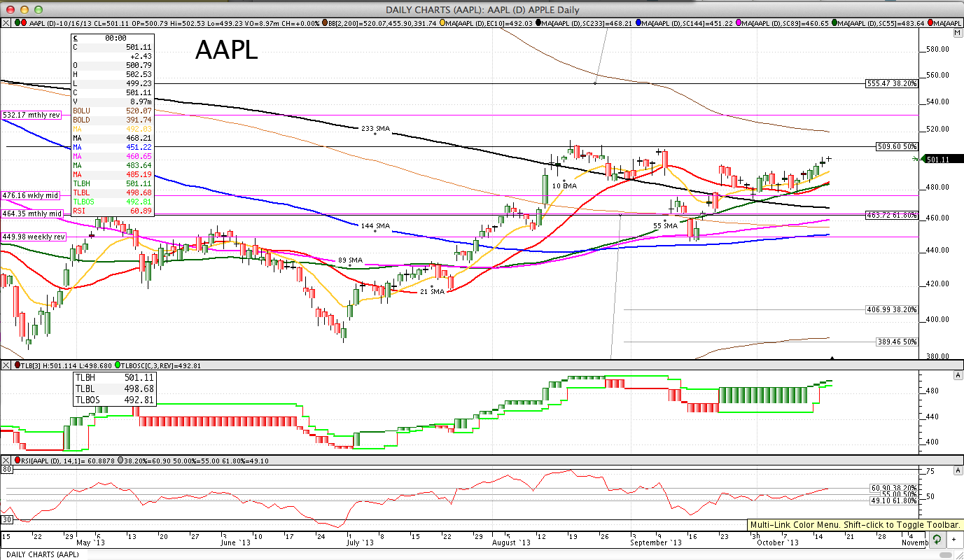Click the 60.90 38.20% RSI level label
This screenshot has height=560, width=964.
point(893,488)
